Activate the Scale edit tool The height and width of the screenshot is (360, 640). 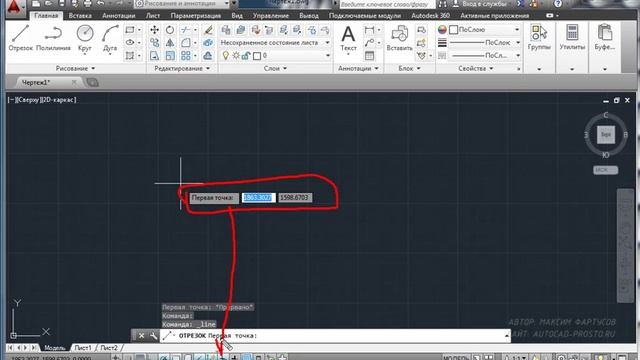pos(170,55)
